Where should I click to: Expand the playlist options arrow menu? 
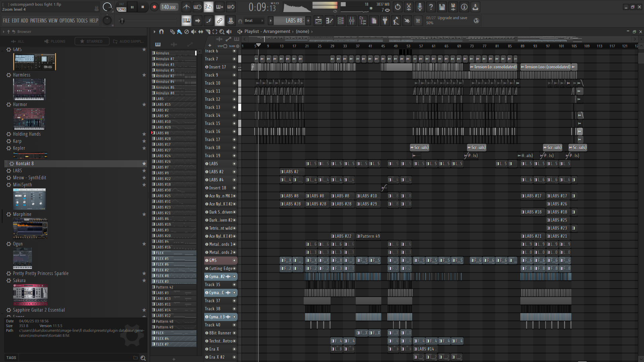pos(155,32)
